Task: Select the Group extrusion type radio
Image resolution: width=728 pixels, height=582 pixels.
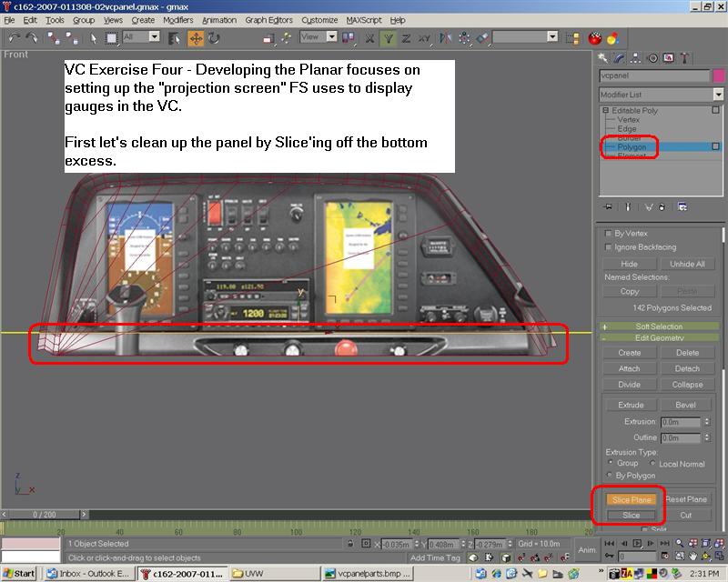Action: pyautogui.click(x=611, y=462)
